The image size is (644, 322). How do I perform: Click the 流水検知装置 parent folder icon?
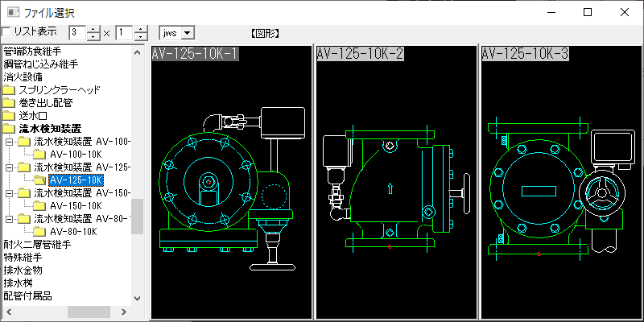[9, 129]
